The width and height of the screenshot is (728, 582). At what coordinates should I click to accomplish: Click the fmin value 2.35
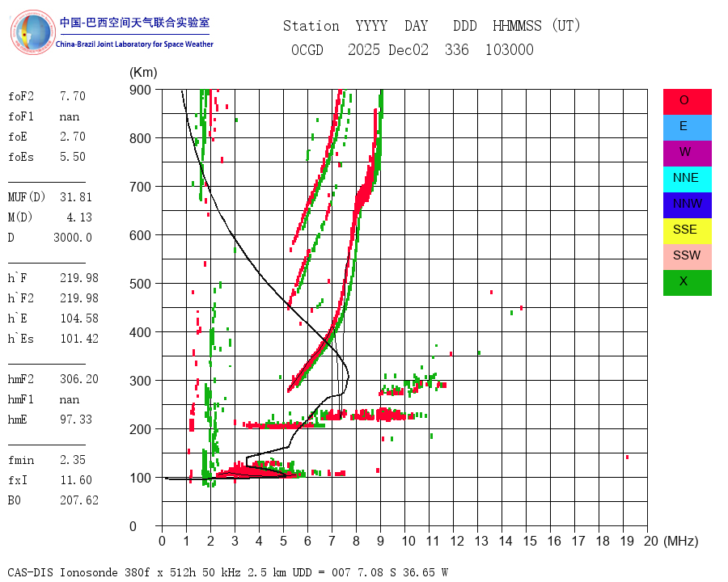[x=73, y=460]
